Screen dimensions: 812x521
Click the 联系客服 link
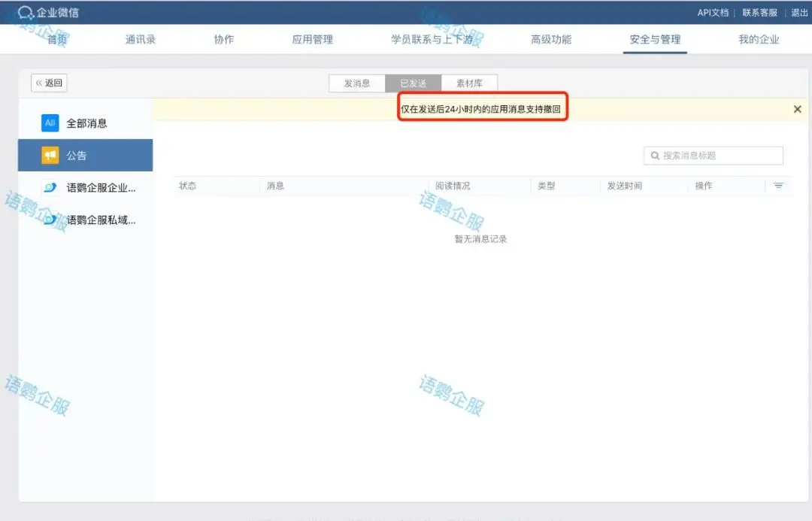759,13
